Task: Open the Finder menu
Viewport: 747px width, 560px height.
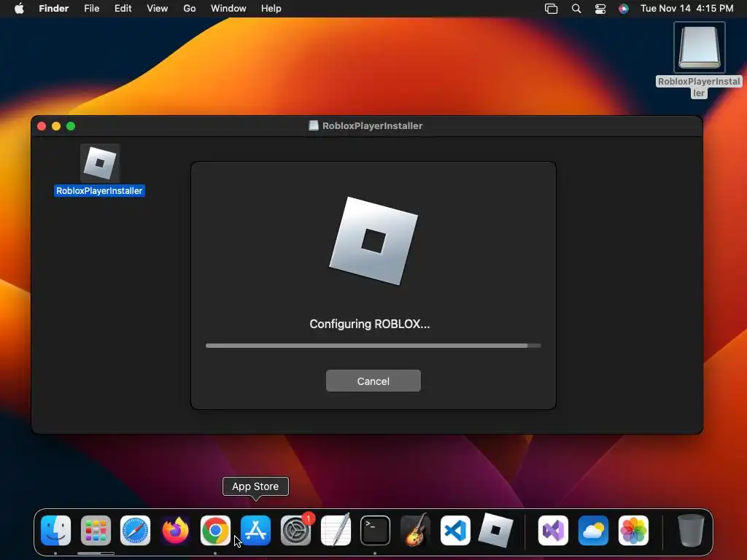Action: [x=54, y=9]
